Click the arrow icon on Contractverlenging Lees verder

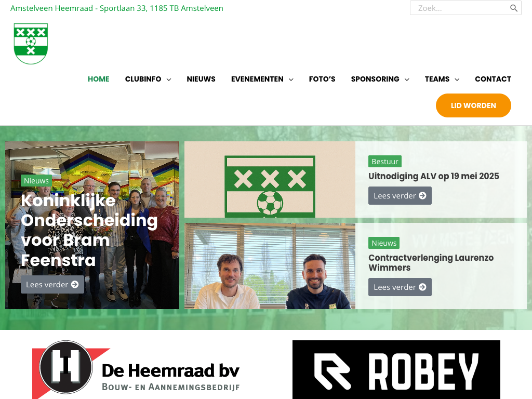422,287
